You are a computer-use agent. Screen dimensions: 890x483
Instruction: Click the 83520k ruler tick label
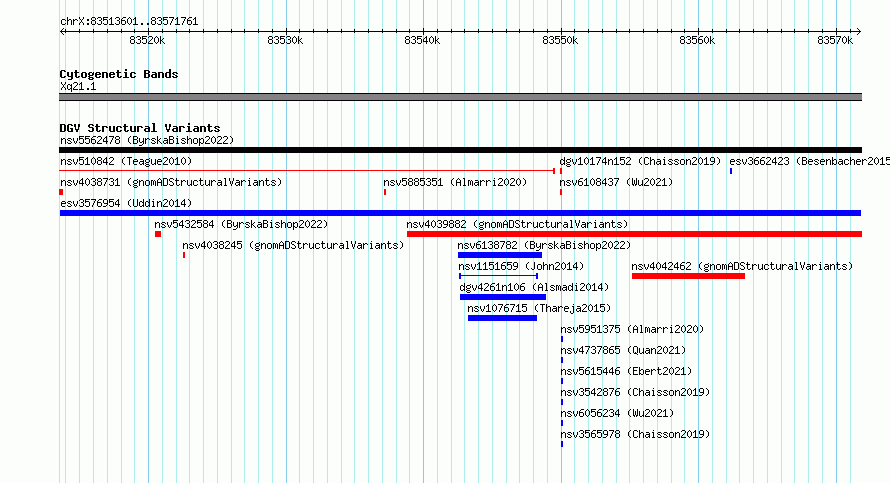147,40
